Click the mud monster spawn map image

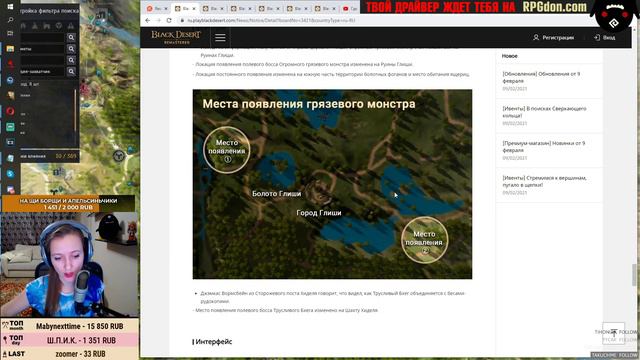tap(332, 184)
